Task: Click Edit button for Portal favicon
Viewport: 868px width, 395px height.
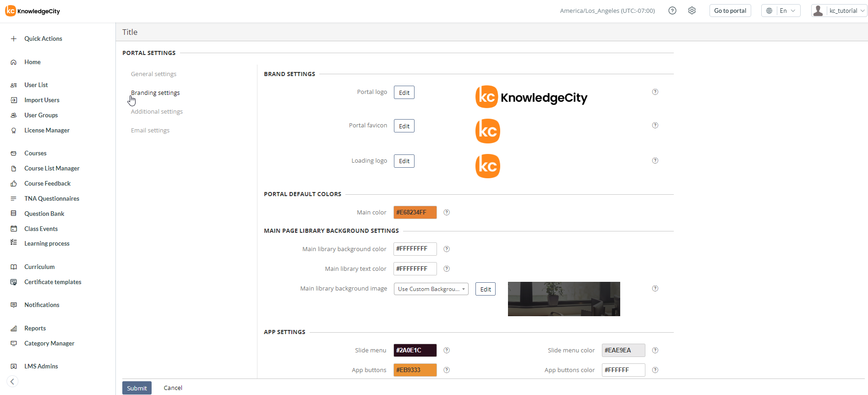Action: coord(404,126)
